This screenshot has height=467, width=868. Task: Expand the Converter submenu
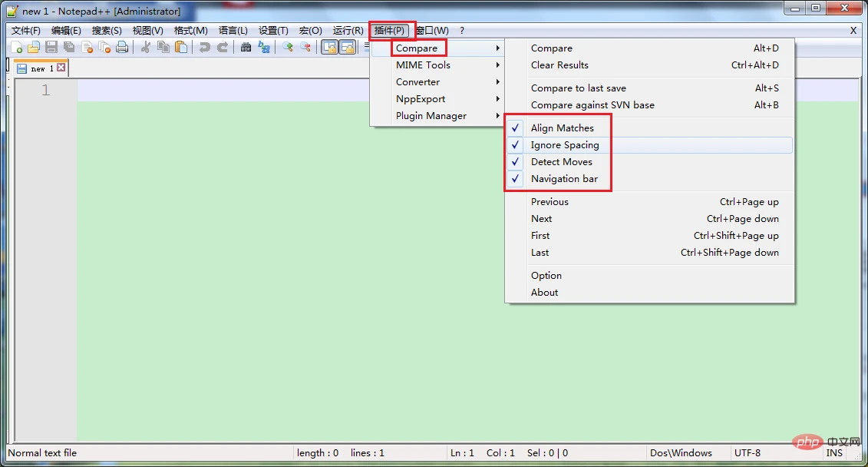point(417,82)
